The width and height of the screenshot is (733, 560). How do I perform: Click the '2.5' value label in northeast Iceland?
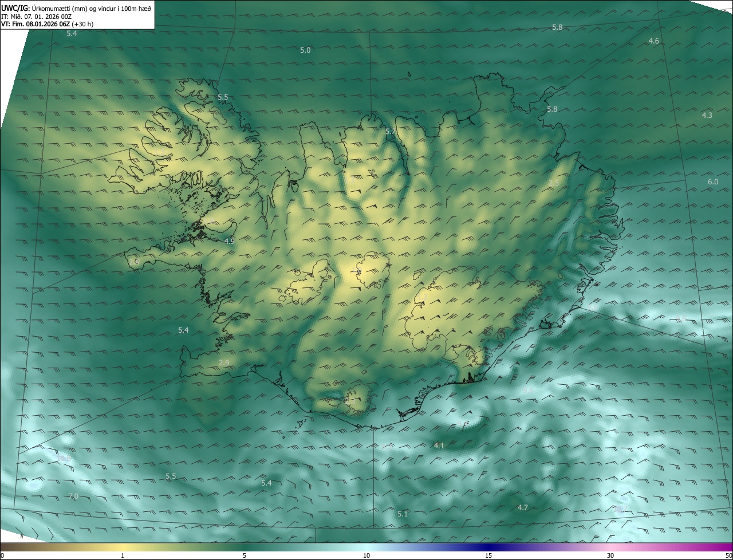tap(554, 183)
